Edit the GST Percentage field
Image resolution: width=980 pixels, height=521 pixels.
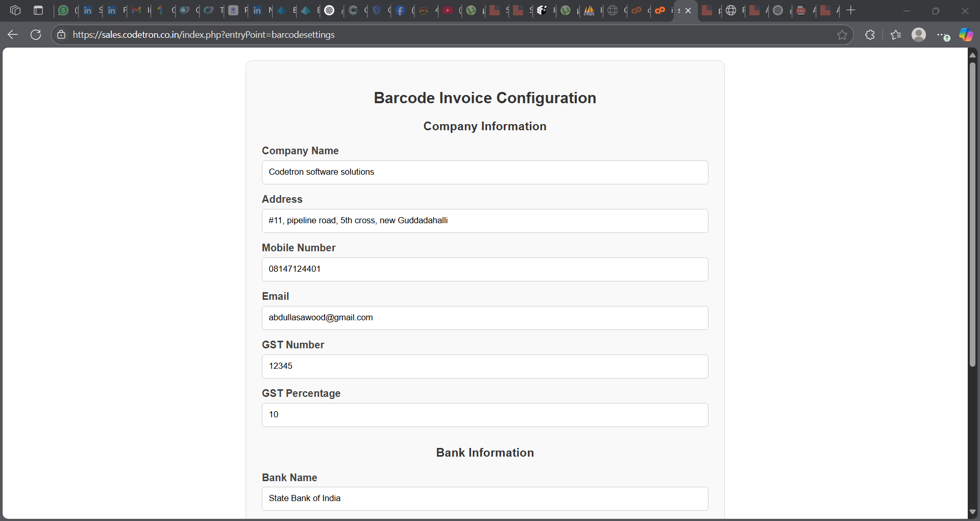(485, 415)
